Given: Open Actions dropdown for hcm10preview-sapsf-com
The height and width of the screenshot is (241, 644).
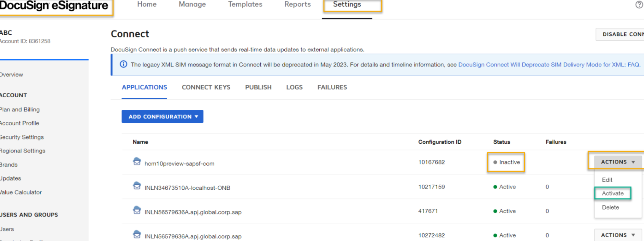Looking at the screenshot, I should [618, 162].
